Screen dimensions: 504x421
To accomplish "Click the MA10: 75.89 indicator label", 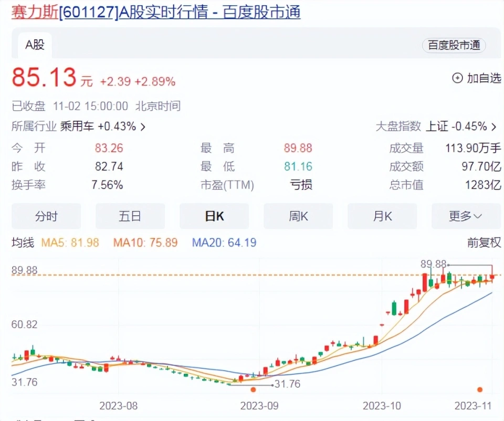I will coord(145,243).
